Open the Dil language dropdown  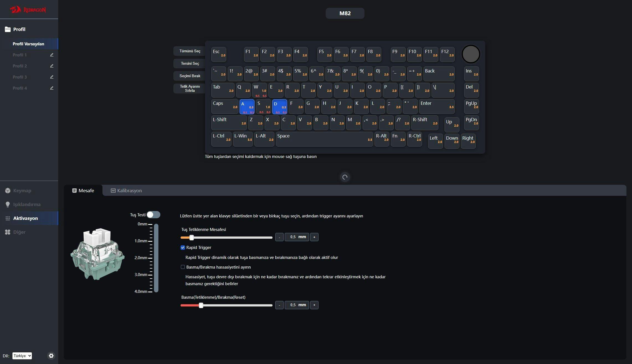(x=22, y=356)
